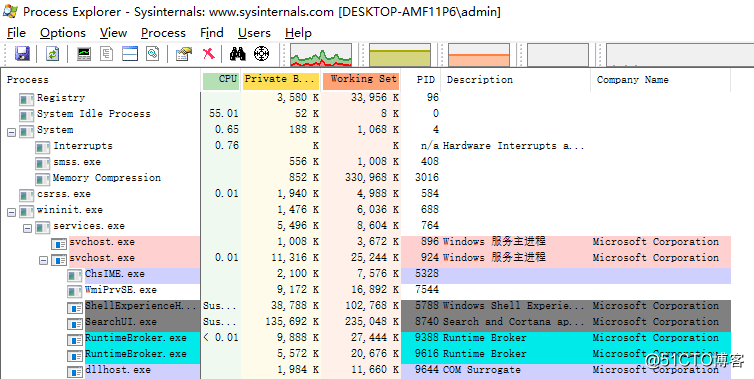Toggle the process tree view icon

click(106, 53)
